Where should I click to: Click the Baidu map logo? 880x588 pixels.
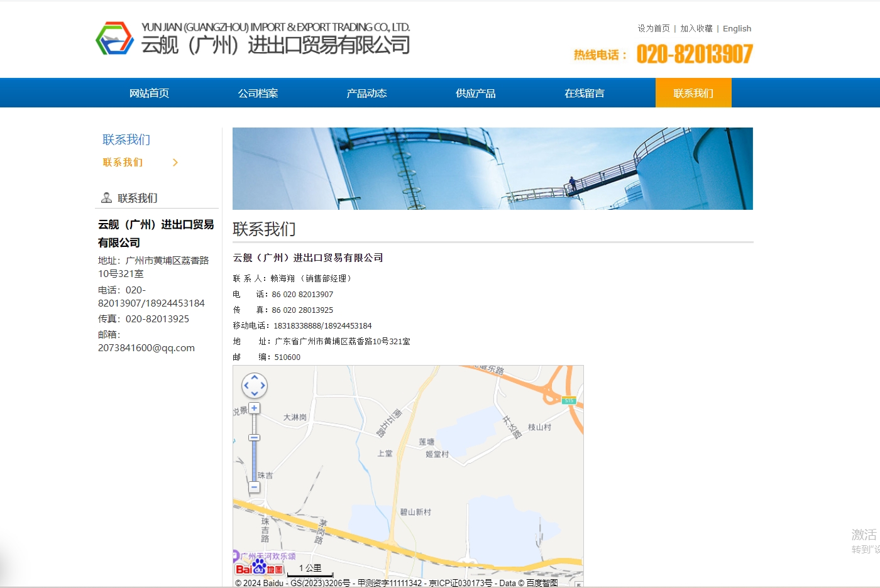tap(259, 569)
